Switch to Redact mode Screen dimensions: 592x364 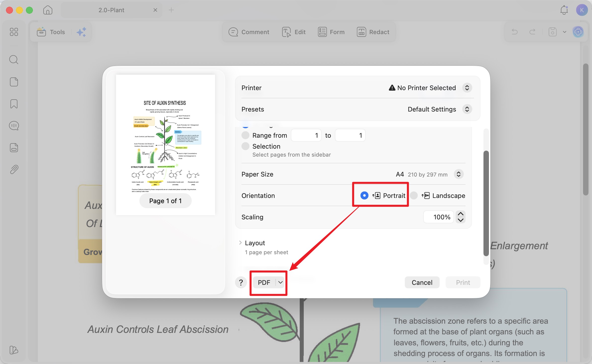pos(373,32)
